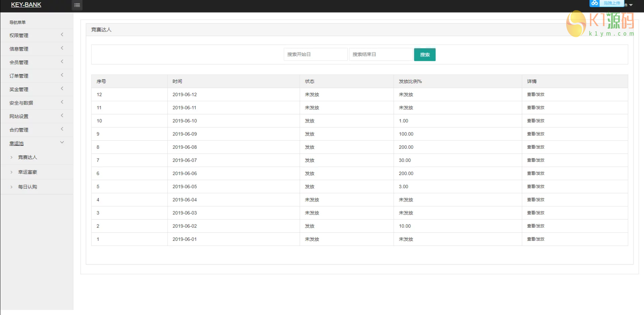Open the user account dropdown caret
The width and height of the screenshot is (644, 315).
630,5
